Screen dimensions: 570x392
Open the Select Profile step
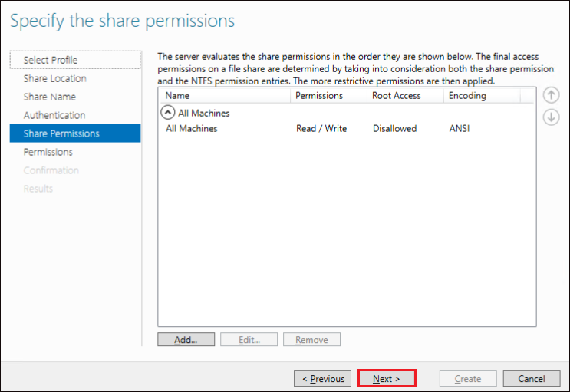(75, 60)
